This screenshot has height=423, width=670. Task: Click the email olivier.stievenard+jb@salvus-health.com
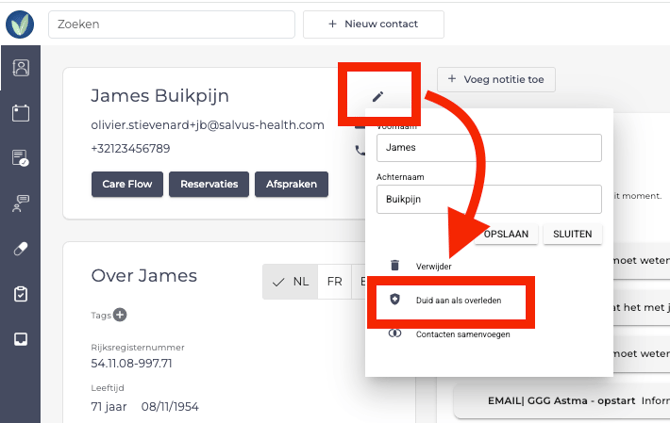207,125
